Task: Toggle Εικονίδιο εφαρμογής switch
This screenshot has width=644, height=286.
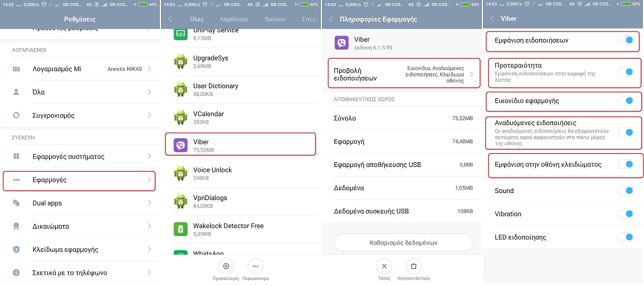Action: tap(626, 101)
